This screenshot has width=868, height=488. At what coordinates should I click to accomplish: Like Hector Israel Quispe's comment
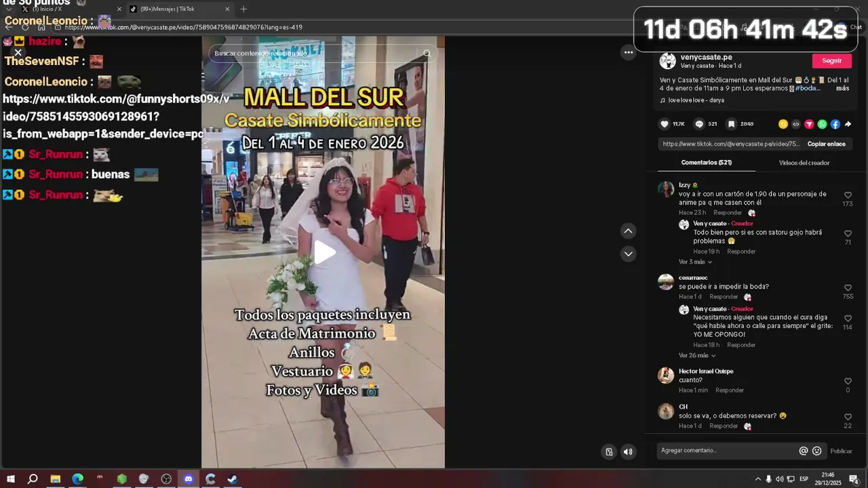coord(848,382)
